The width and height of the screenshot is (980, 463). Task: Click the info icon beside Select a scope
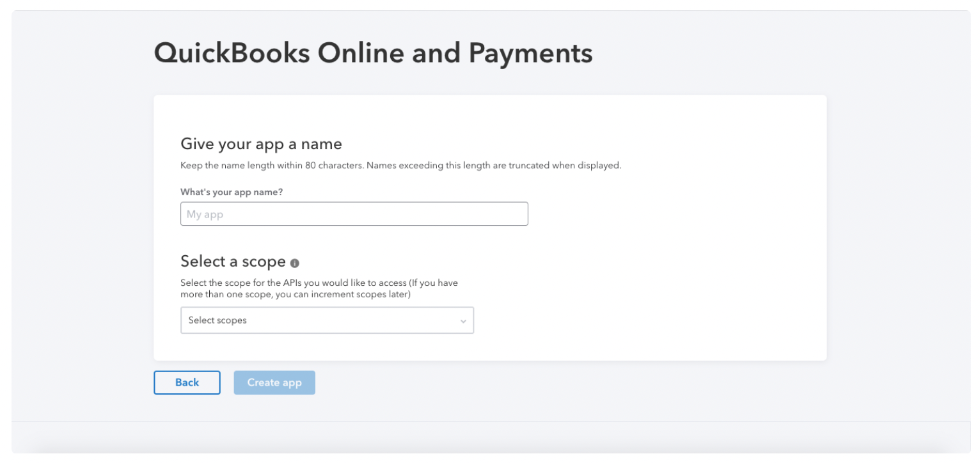[294, 263]
